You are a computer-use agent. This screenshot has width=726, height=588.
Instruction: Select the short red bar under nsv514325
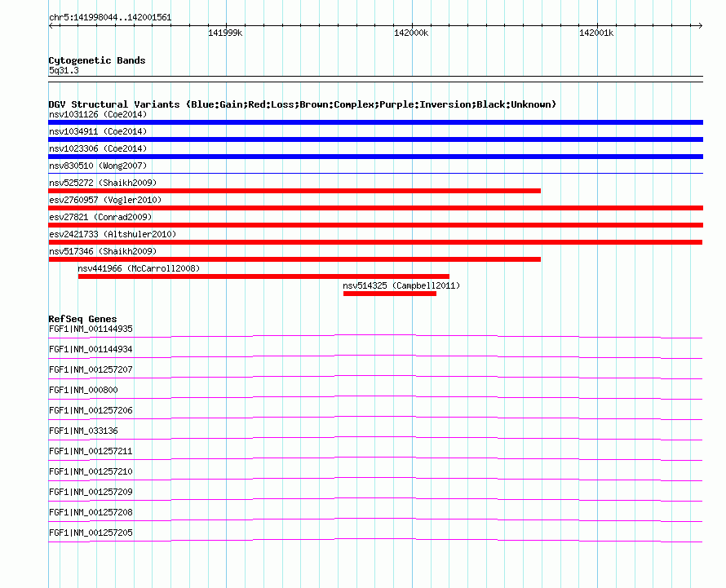click(390, 294)
